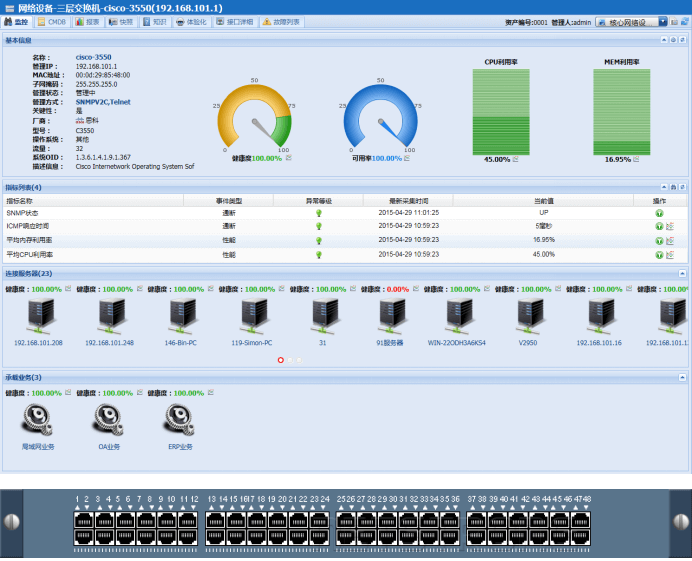Open health chart icon above ERP业务
This screenshot has height=561, width=692.
click(211, 392)
